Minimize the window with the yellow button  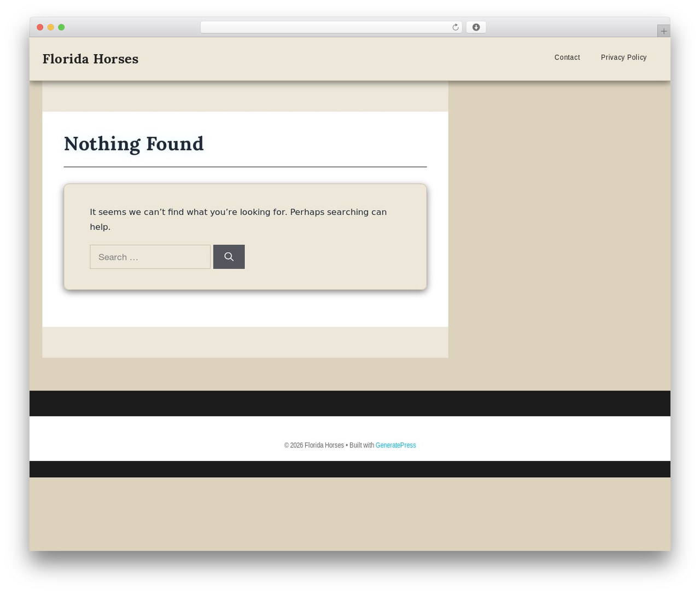click(x=50, y=27)
